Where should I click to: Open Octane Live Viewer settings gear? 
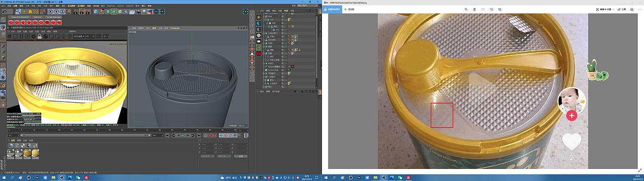point(33,36)
